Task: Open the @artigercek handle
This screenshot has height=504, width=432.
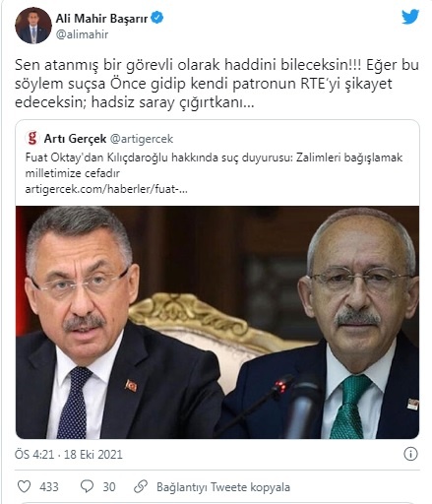Action: [x=142, y=139]
